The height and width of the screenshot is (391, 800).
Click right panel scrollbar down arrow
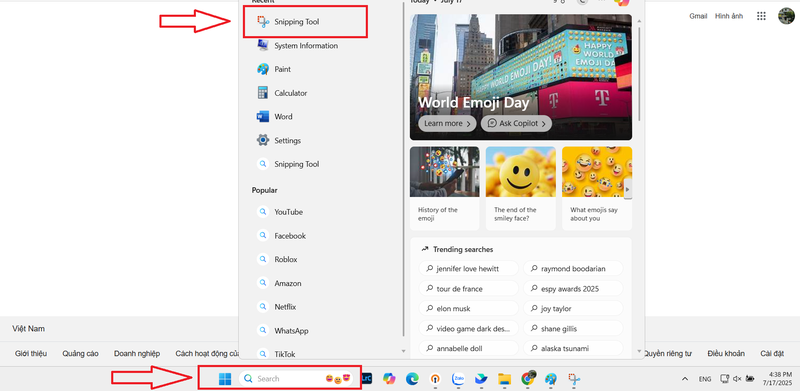[x=639, y=351]
